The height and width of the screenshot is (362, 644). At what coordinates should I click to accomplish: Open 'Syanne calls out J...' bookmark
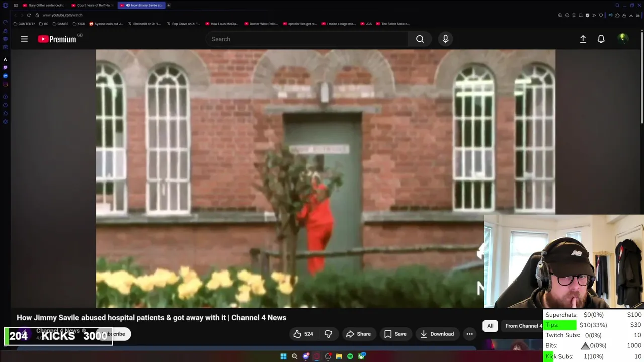point(106,24)
